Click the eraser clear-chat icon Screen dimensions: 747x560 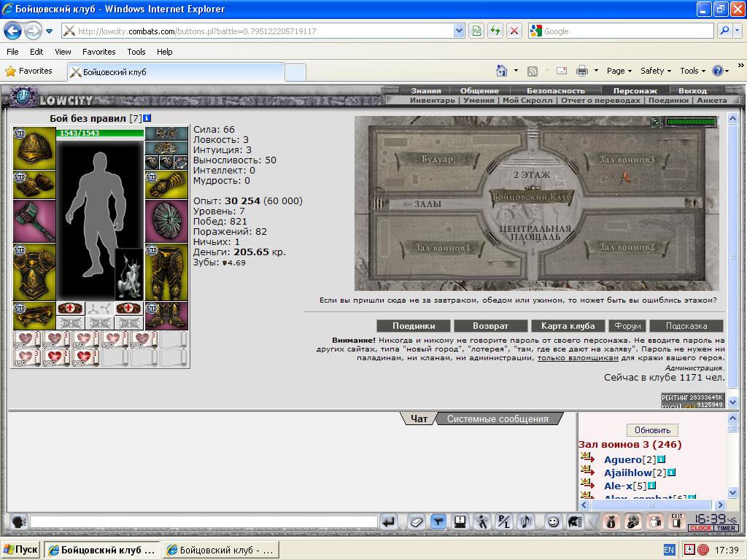pos(416,522)
